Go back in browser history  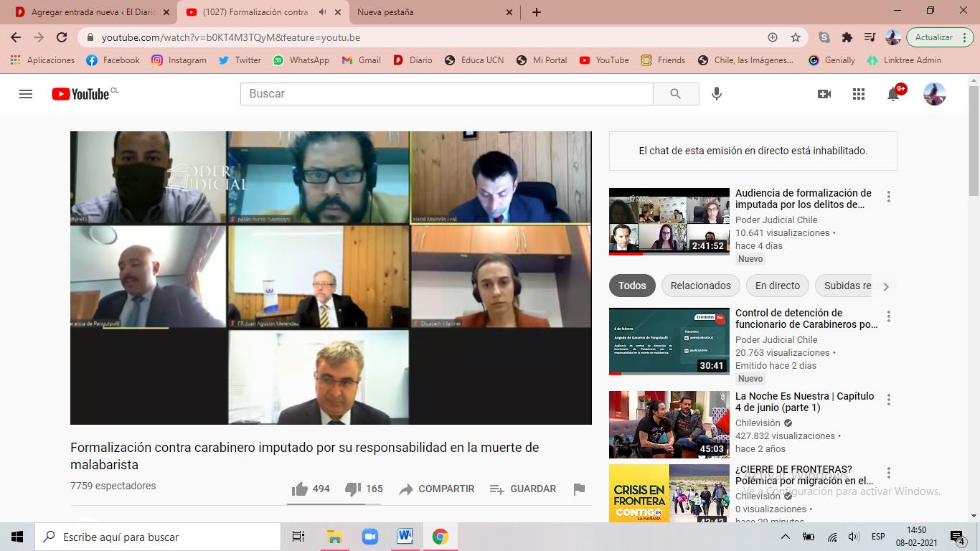coord(16,37)
